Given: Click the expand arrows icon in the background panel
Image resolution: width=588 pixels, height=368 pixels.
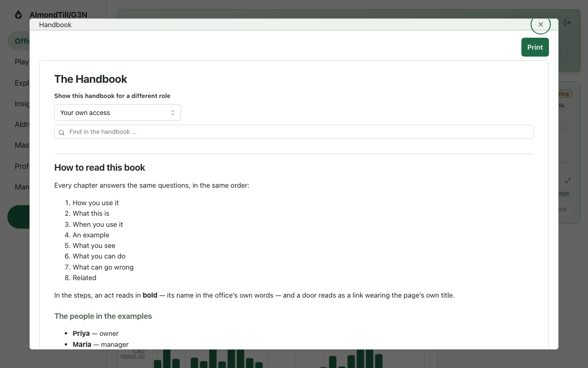Looking at the screenshot, I should point(568,180).
